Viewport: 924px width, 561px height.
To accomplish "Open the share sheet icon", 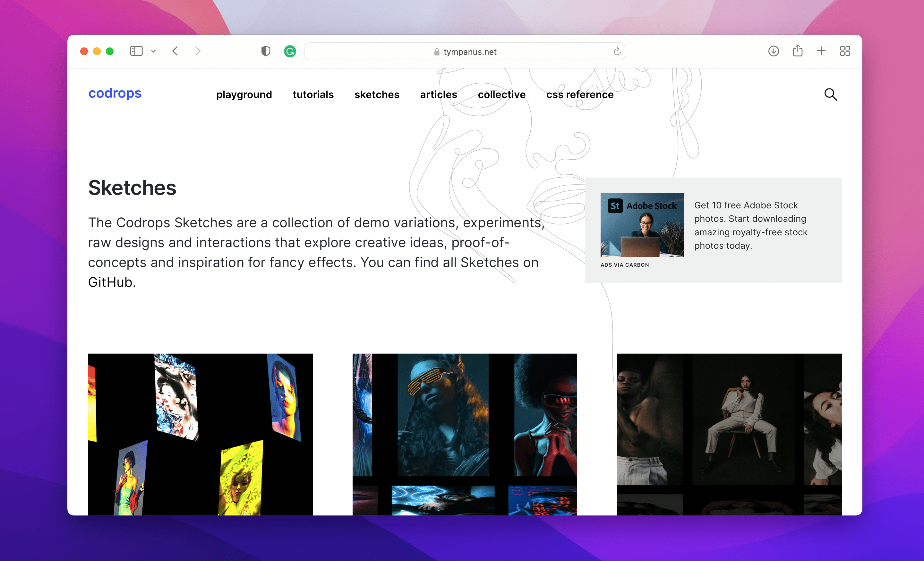I will 798,51.
